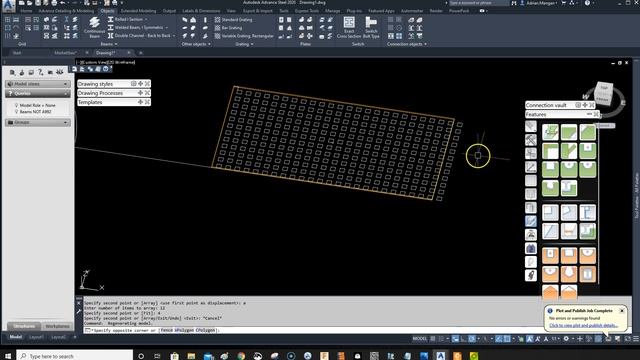Open the Rolled I Section dropdown arrow
Image resolution: width=640 pixels, height=360 pixels.
146,19
